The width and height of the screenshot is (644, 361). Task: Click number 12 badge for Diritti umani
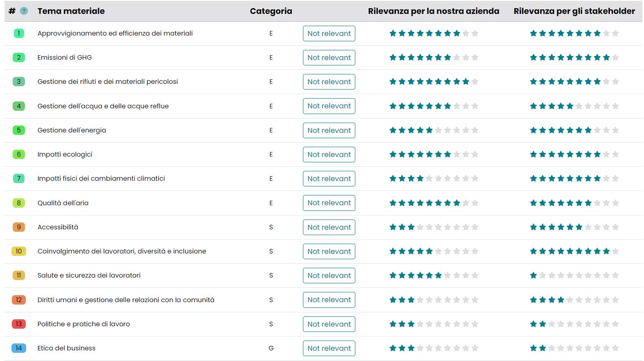19,300
